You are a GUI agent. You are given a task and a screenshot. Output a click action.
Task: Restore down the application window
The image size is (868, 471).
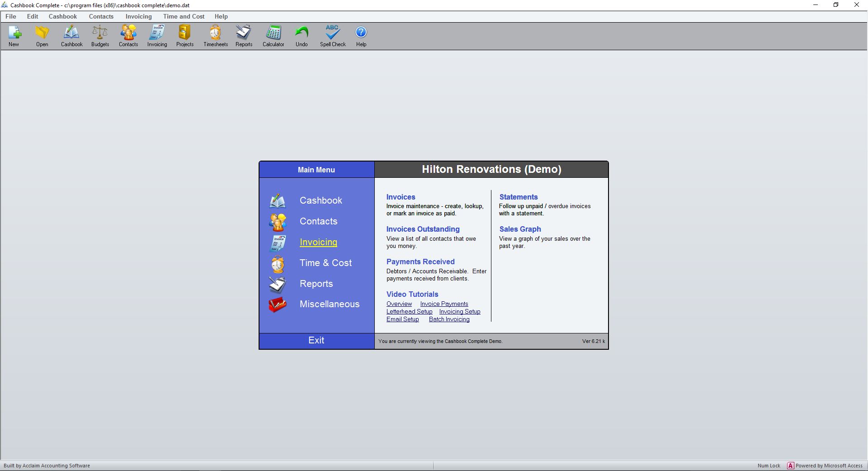point(836,5)
